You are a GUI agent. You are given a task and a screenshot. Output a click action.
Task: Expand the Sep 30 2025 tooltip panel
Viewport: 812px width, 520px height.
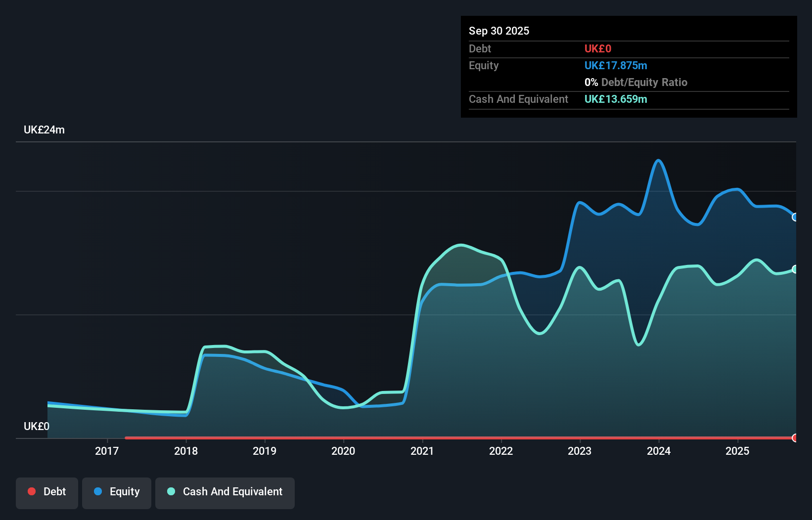click(x=499, y=31)
